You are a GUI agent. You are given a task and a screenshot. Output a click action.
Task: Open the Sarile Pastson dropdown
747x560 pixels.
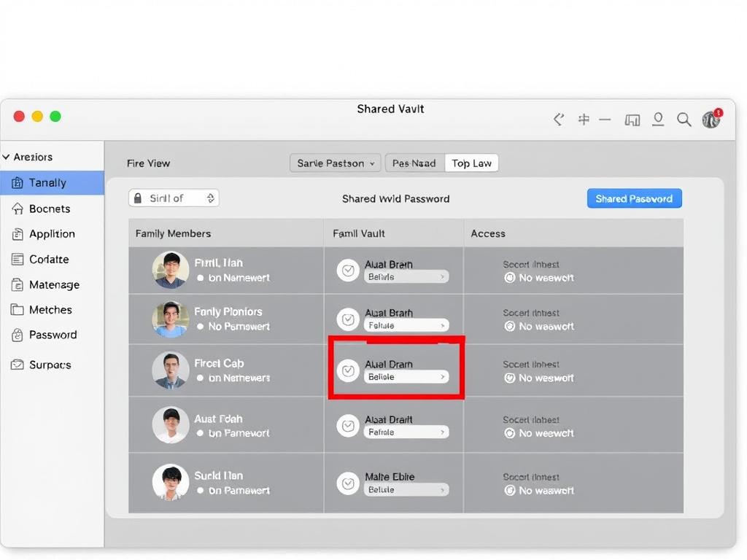(x=336, y=163)
